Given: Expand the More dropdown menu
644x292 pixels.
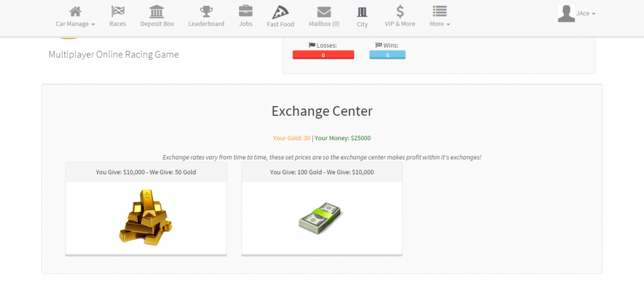Looking at the screenshot, I should (x=439, y=24).
